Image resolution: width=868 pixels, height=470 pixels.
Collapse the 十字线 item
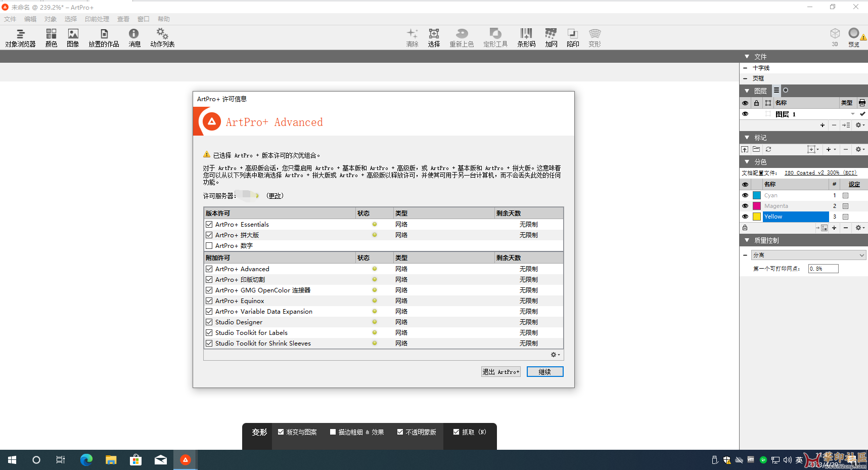coord(745,68)
